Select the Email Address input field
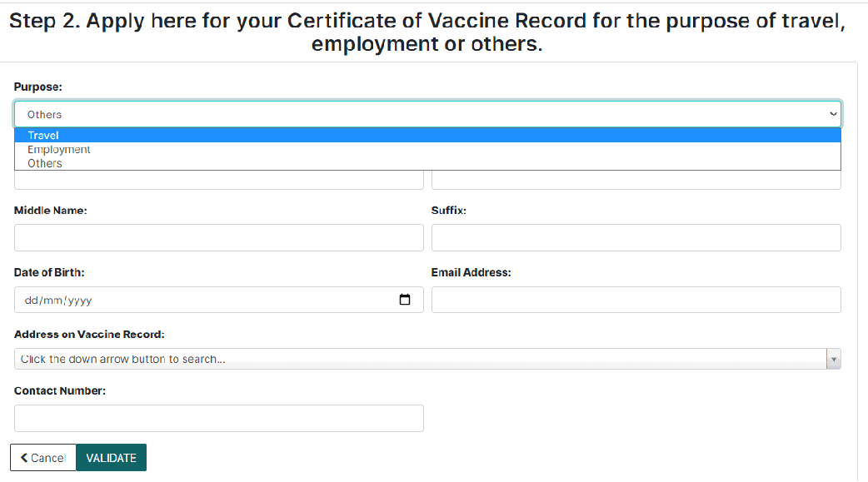Screen dimensions: 868x482 tap(636, 300)
